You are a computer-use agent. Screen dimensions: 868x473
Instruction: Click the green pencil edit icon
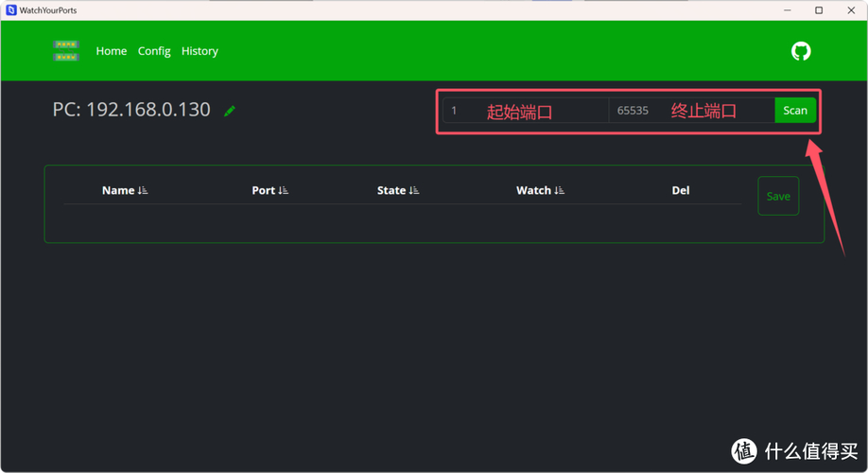230,111
